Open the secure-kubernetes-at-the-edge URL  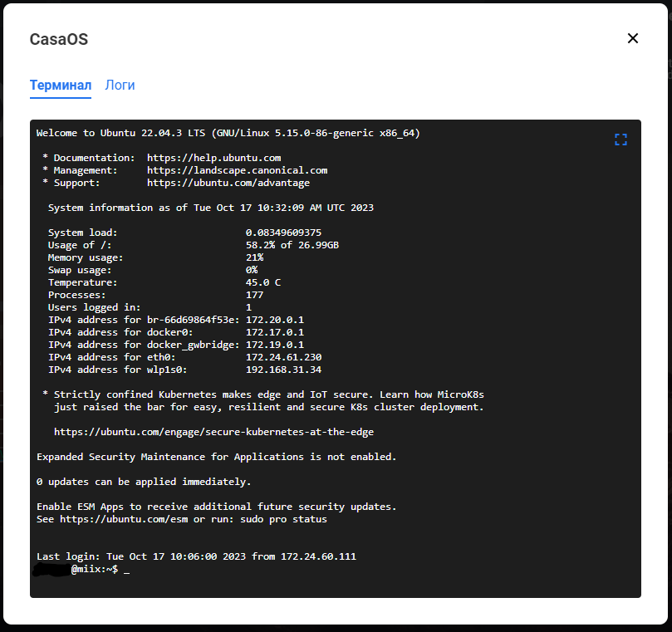pyautogui.click(x=213, y=432)
